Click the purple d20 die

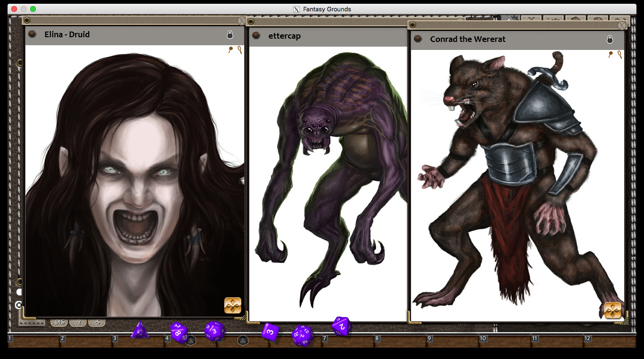coord(303,335)
